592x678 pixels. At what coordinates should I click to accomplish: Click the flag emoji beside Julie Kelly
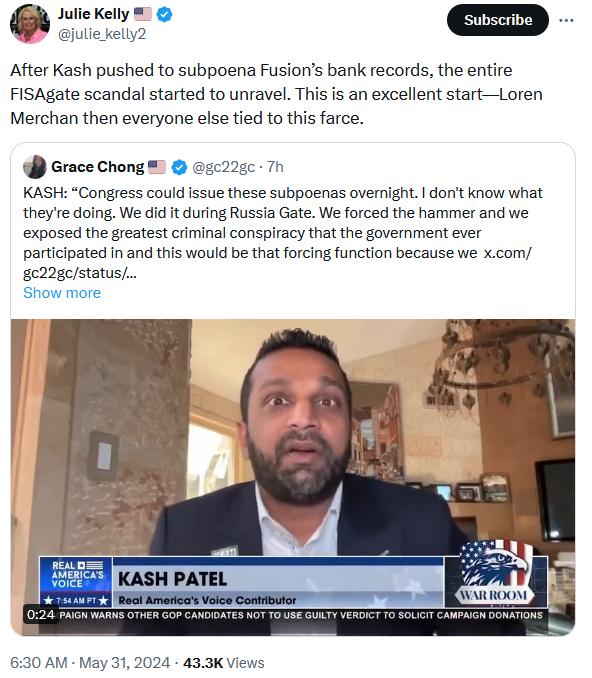click(143, 14)
